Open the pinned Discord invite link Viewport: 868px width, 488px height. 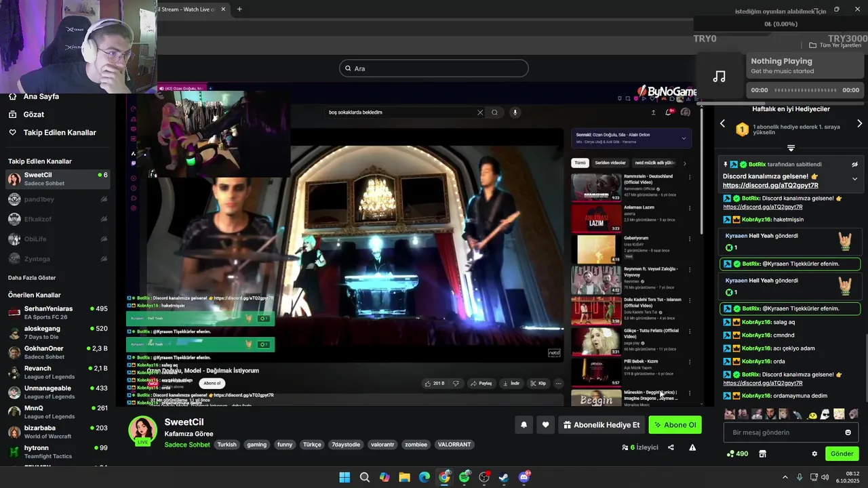pos(770,185)
